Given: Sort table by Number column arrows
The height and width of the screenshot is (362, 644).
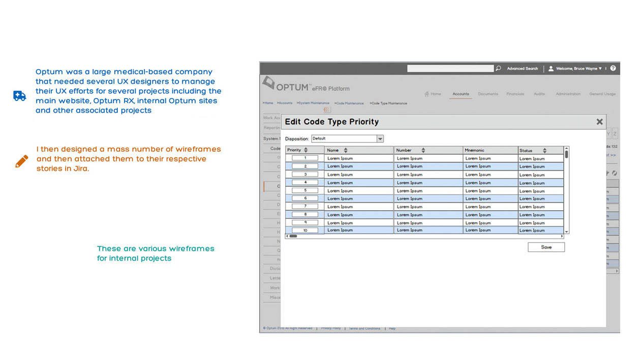Looking at the screenshot, I should pos(423,150).
